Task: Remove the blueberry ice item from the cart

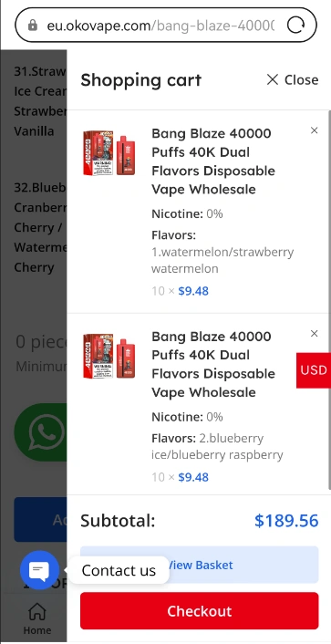Action: click(315, 334)
